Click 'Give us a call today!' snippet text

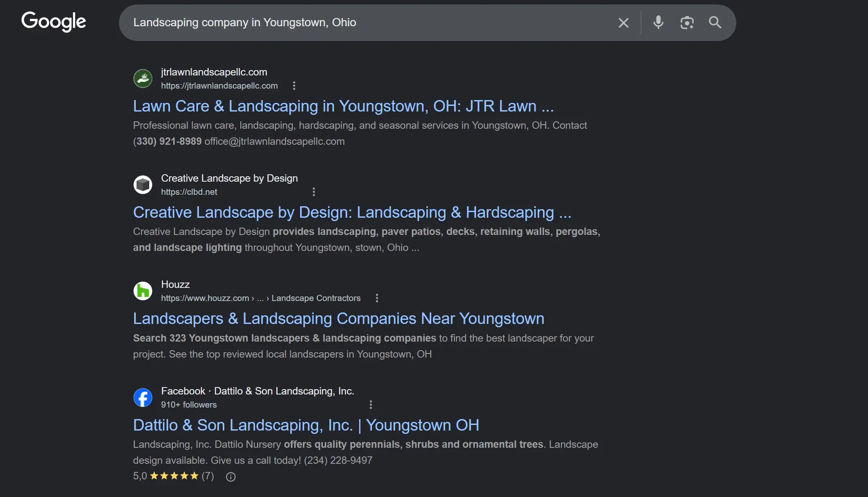pos(256,461)
